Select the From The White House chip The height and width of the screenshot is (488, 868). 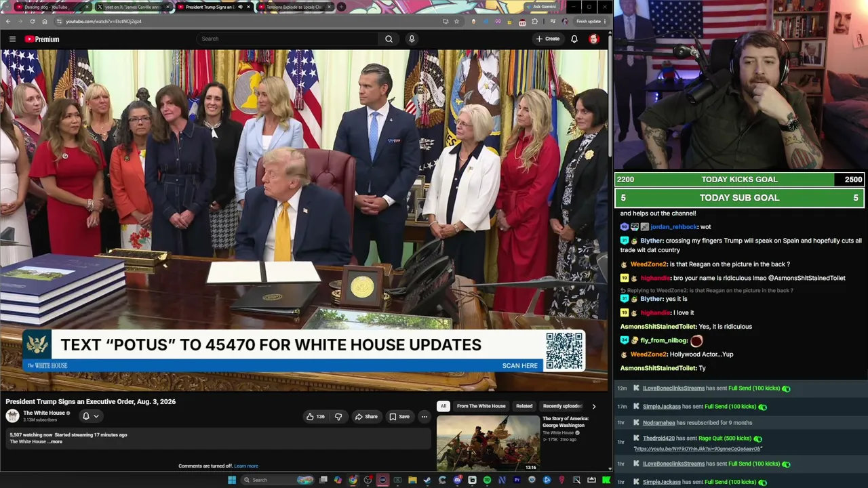click(481, 406)
